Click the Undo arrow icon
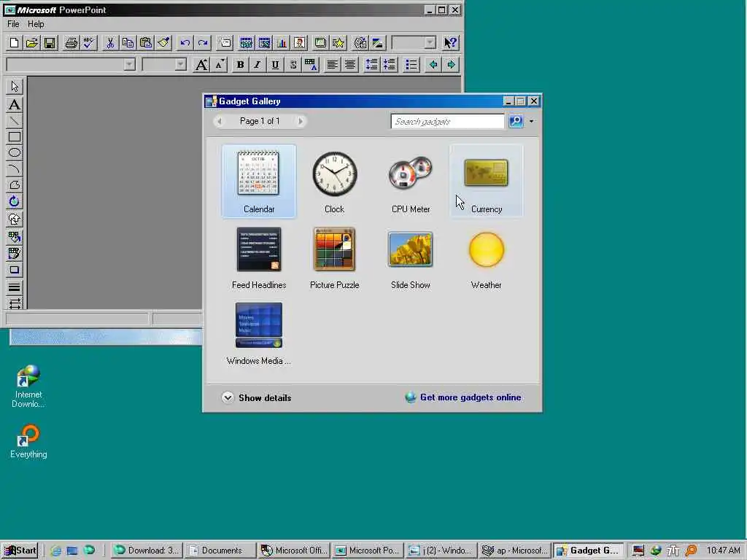 click(x=185, y=43)
